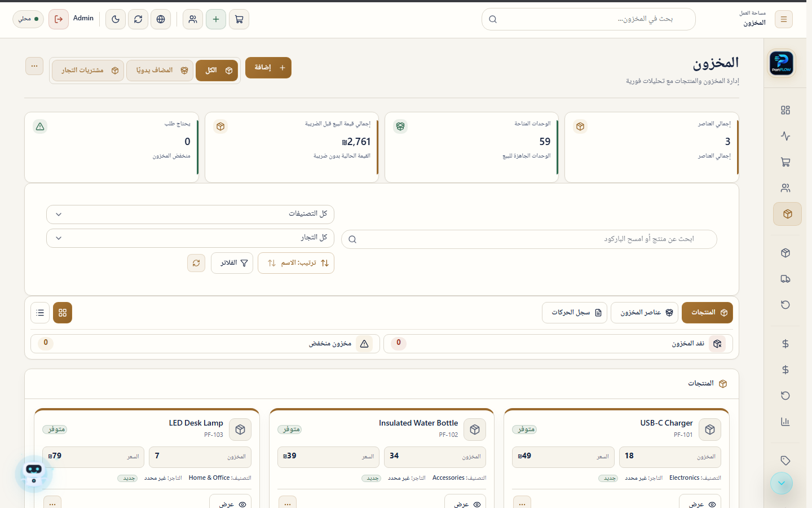
Task: Open the delivery truck icon in sidebar
Action: [x=785, y=279]
